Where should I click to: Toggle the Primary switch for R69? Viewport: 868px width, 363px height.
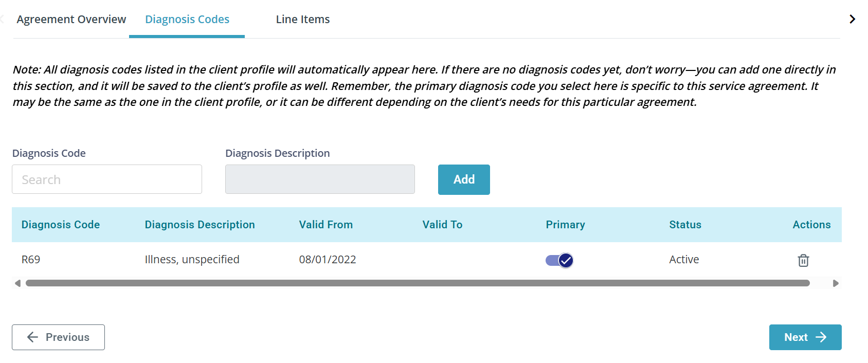click(x=559, y=260)
